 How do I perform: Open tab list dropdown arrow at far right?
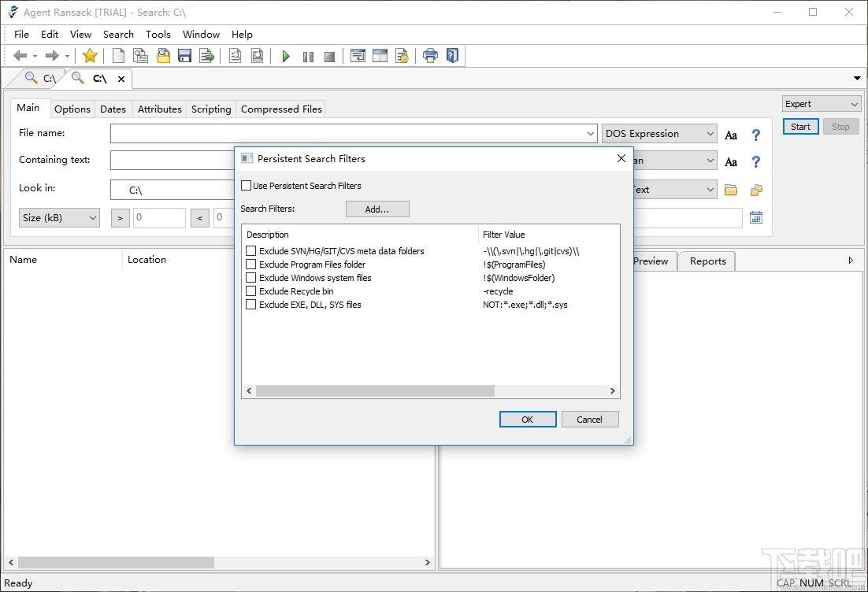coord(857,78)
